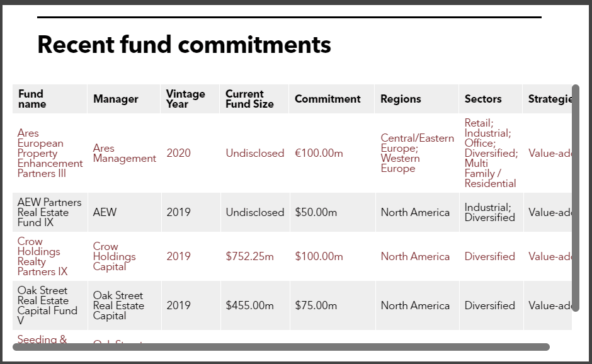This screenshot has height=364, width=592.
Task: Click the vertical scrollbar of the table
Action: point(576,198)
